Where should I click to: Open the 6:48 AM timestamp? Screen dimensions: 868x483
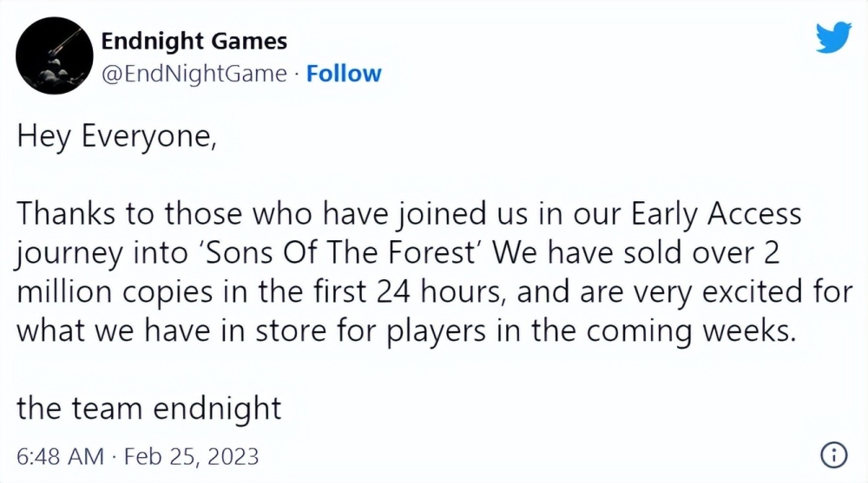[61, 456]
